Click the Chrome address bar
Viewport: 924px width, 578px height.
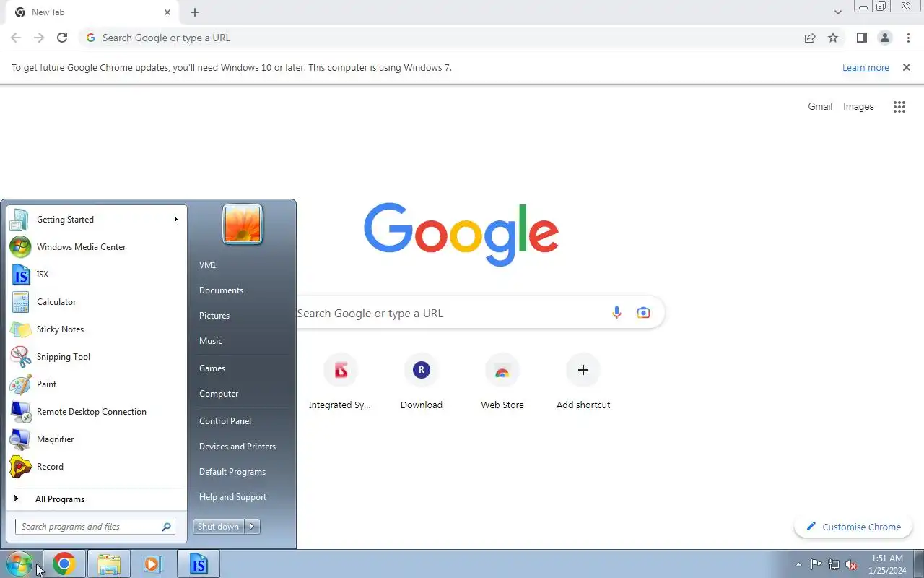tap(440, 38)
